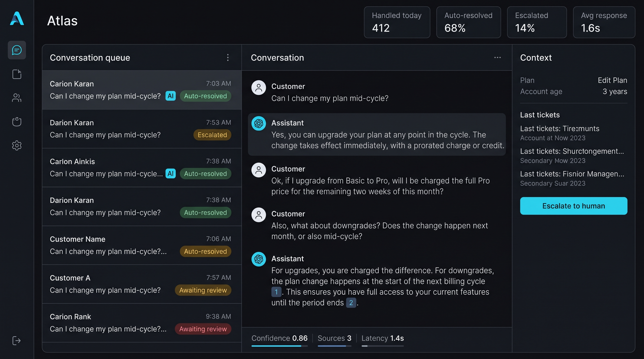Select Customer A 7:57 AM conversation
The image size is (644, 359).
(x=142, y=284)
